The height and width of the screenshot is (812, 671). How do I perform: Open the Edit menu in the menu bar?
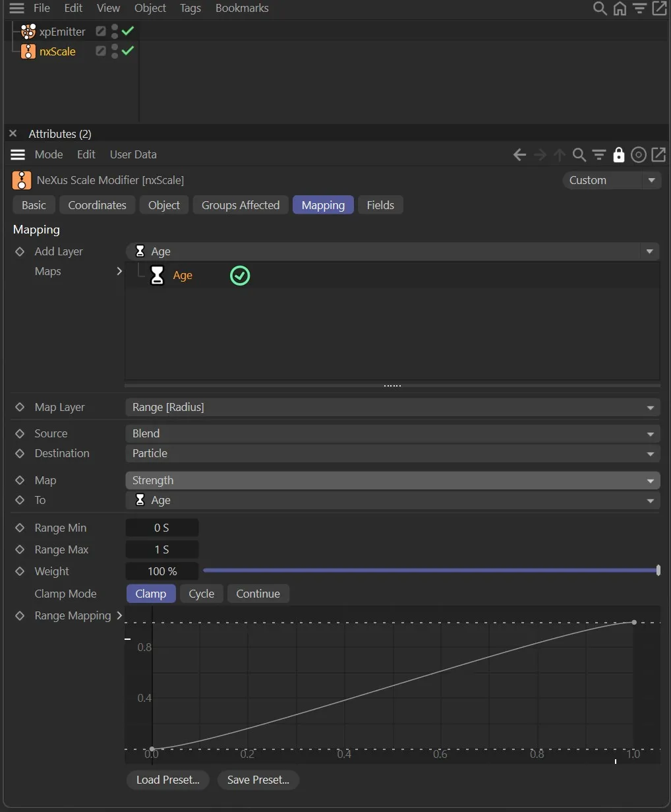[73, 8]
